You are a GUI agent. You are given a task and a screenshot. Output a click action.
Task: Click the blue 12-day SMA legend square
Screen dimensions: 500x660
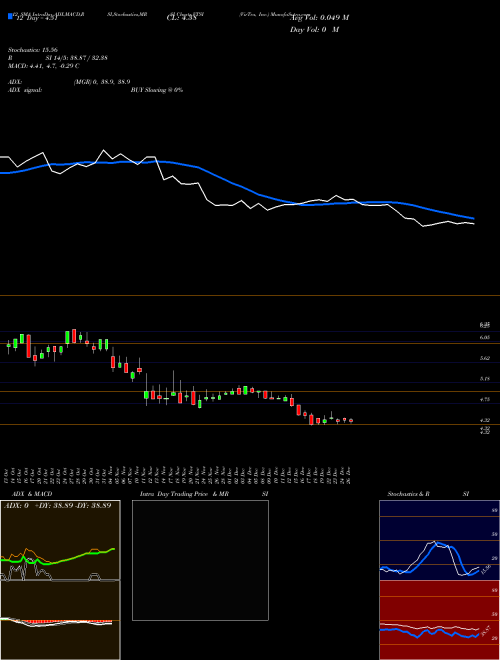point(10,16)
